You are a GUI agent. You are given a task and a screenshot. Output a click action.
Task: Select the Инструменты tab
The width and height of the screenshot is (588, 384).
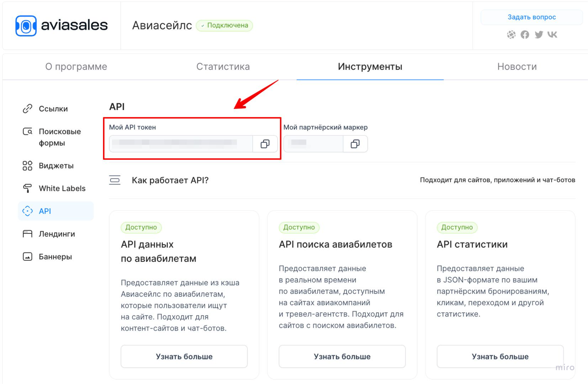(x=370, y=67)
